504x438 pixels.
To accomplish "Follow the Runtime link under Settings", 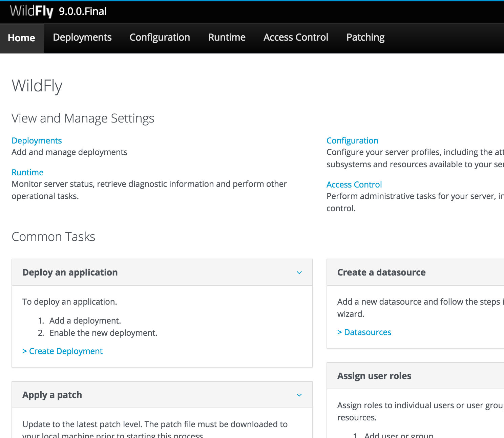I will click(x=27, y=172).
